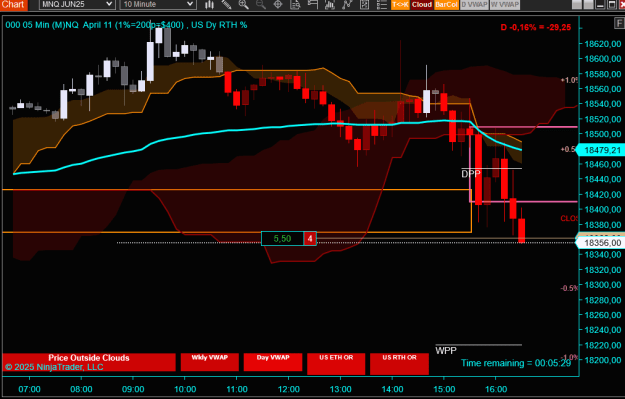Click the WPP pivot label

tap(446, 350)
